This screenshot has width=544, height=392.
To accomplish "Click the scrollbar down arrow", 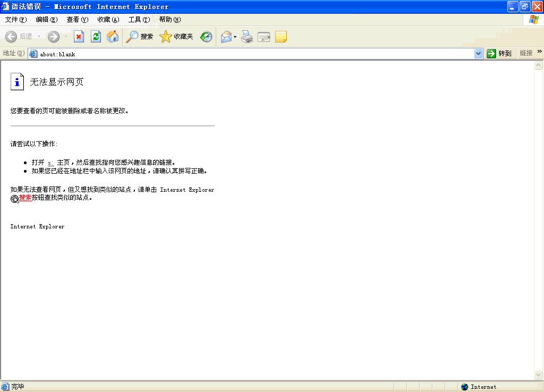I will click(538, 374).
